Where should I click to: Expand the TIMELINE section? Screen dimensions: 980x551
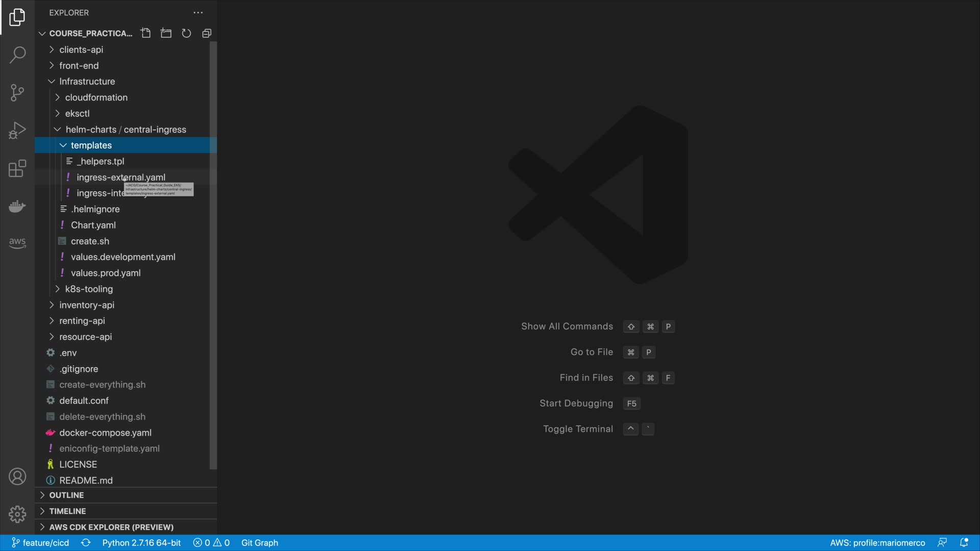pos(67,511)
